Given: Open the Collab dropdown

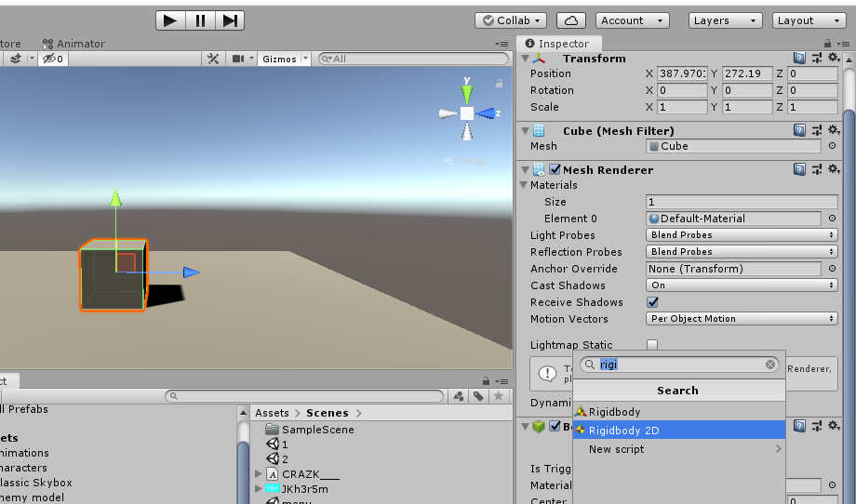Looking at the screenshot, I should [x=511, y=20].
